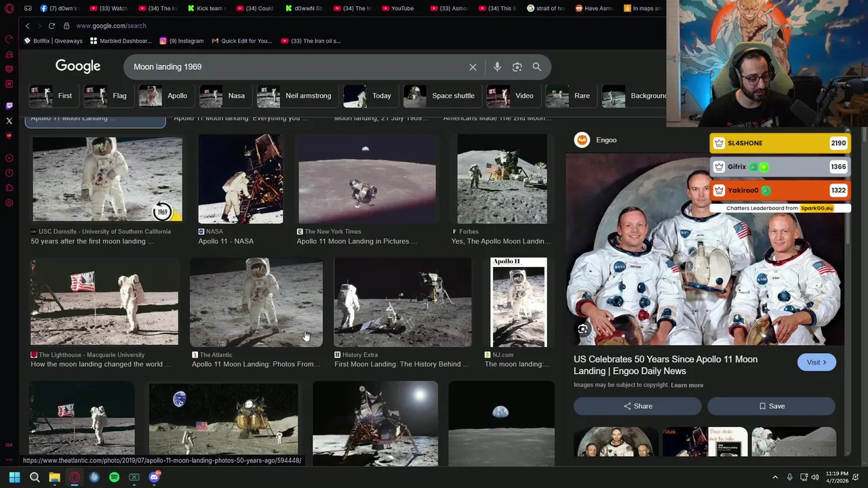The image size is (868, 488).
Task: Open the Learn more copyright link
Action: tap(687, 385)
